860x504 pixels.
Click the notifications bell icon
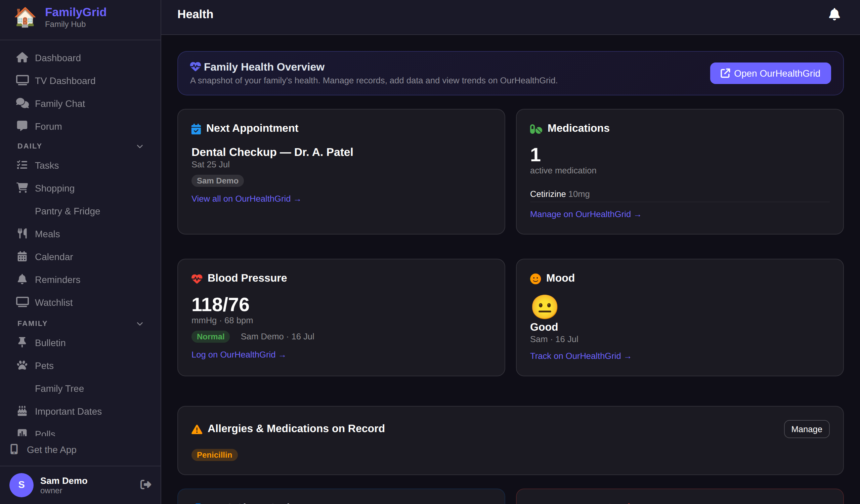tap(834, 14)
